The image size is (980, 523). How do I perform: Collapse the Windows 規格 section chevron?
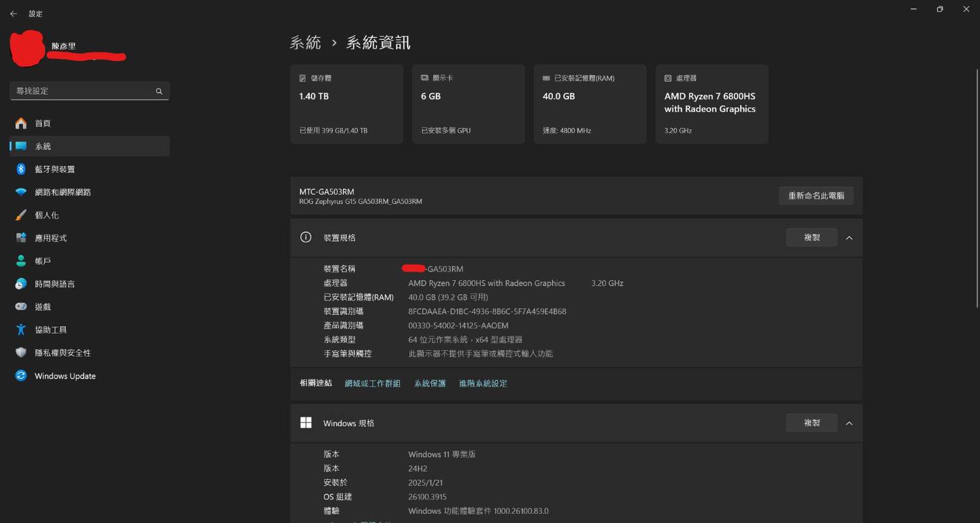tap(849, 423)
